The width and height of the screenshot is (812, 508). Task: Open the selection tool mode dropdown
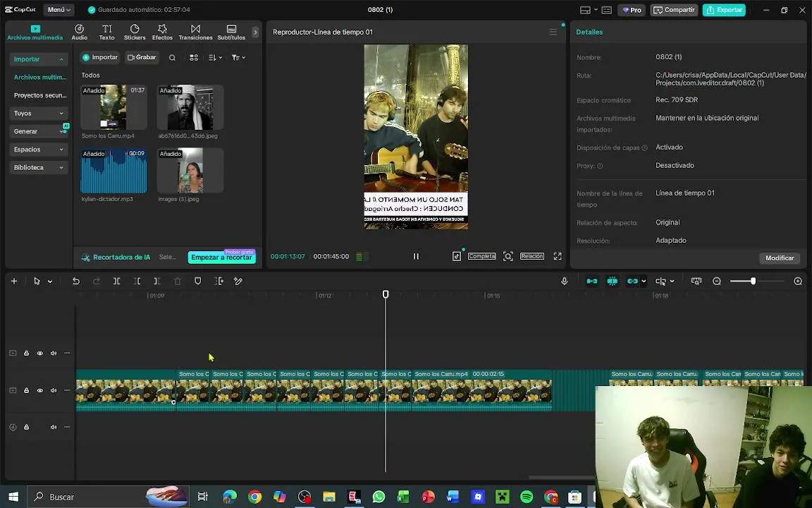point(50,281)
